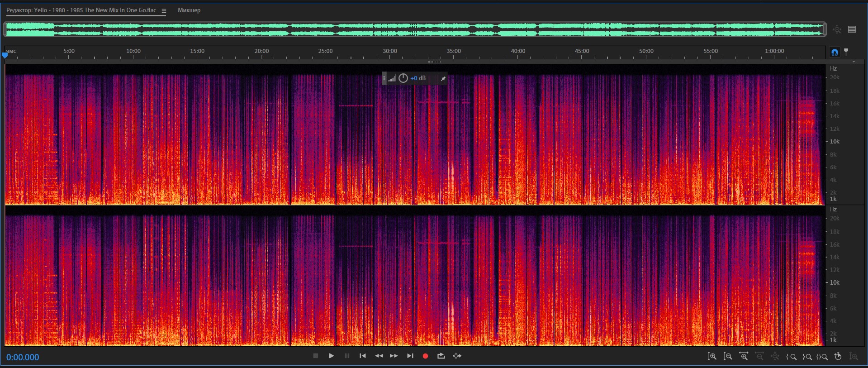
Task: Click the Loop Playback icon
Action: [441, 356]
